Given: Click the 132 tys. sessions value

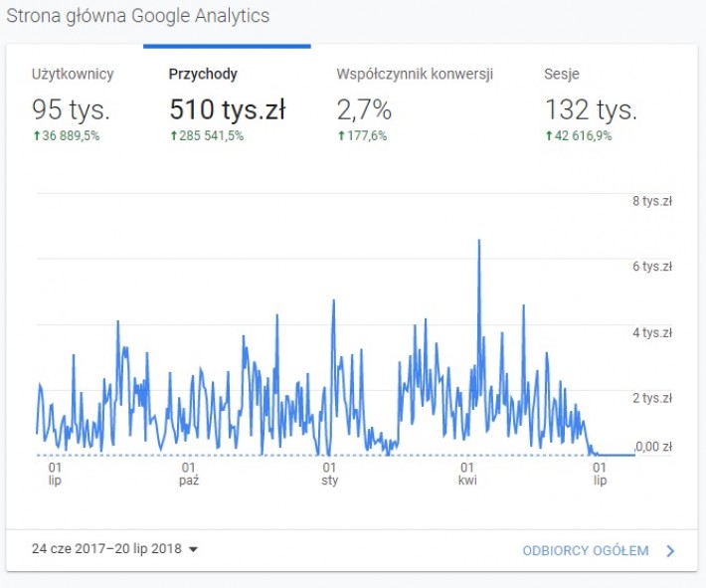Looking at the screenshot, I should 591,108.
